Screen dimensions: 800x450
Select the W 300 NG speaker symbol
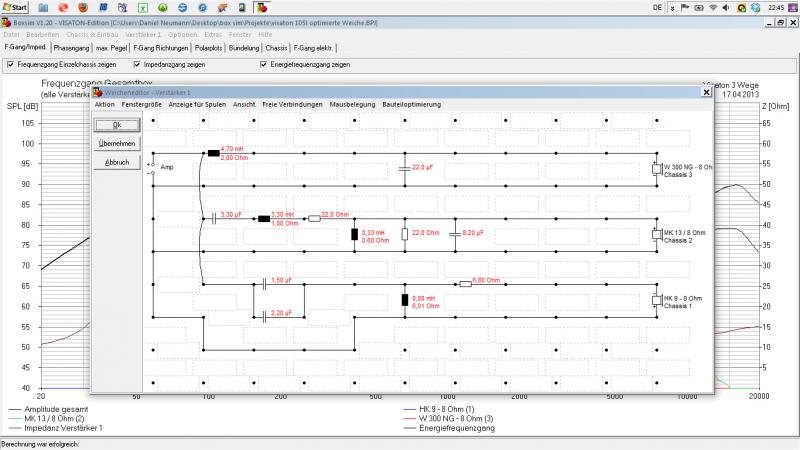(x=656, y=168)
